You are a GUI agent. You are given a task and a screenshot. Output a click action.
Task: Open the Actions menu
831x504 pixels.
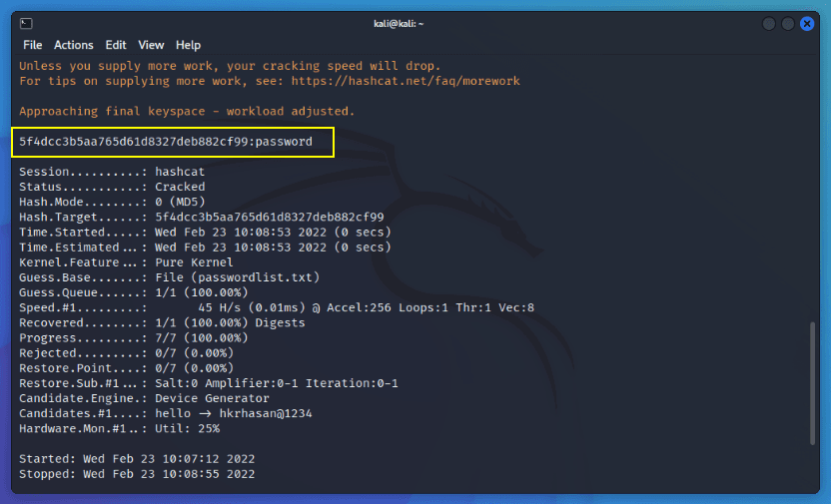73,45
